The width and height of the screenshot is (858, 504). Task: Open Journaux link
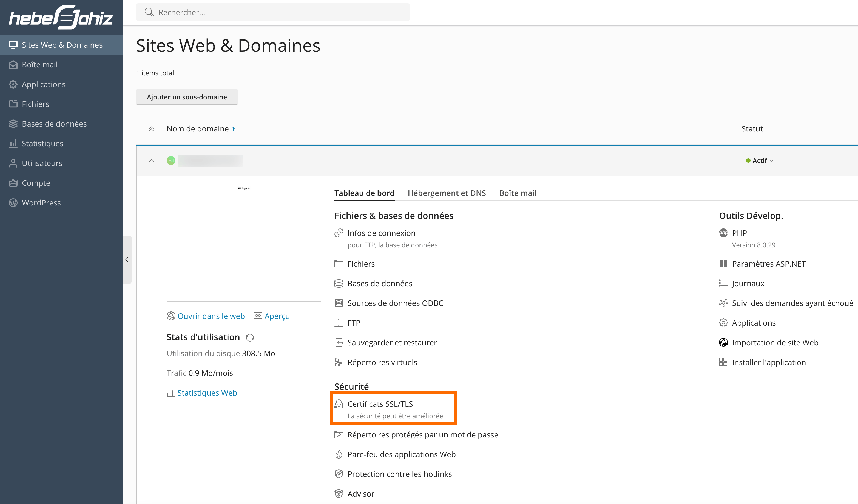pyautogui.click(x=748, y=283)
